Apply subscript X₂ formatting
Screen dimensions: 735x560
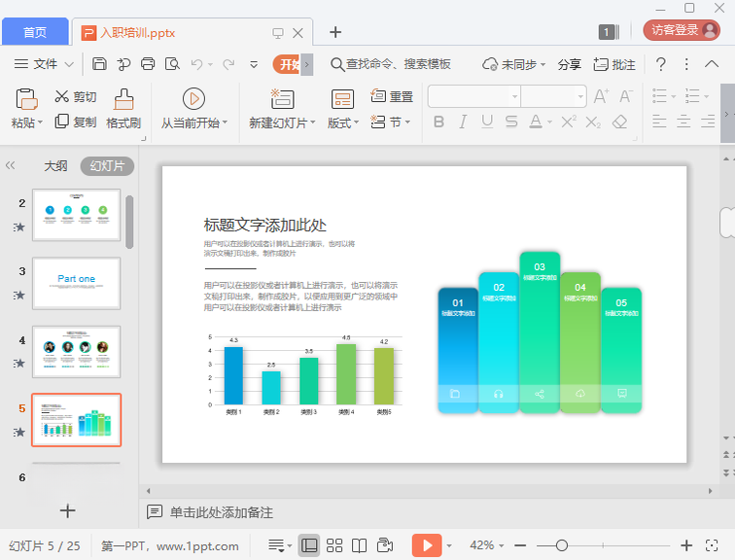click(593, 122)
